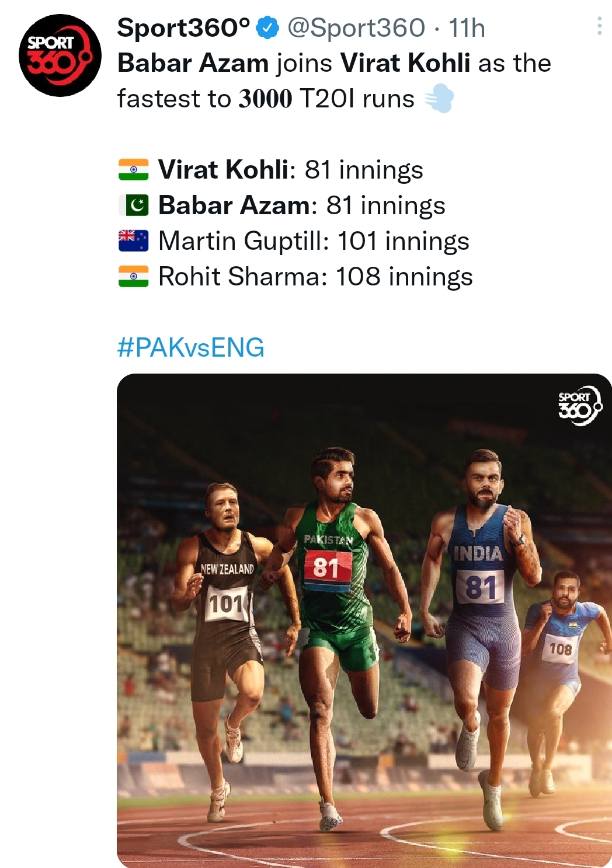The width and height of the screenshot is (612, 868).
Task: Click the Pakistan runner's 81 bib
Action: click(328, 568)
